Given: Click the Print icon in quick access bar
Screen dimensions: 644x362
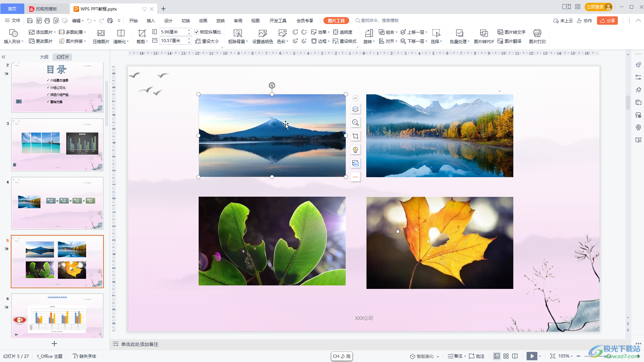Looking at the screenshot, I should click(x=47, y=21).
